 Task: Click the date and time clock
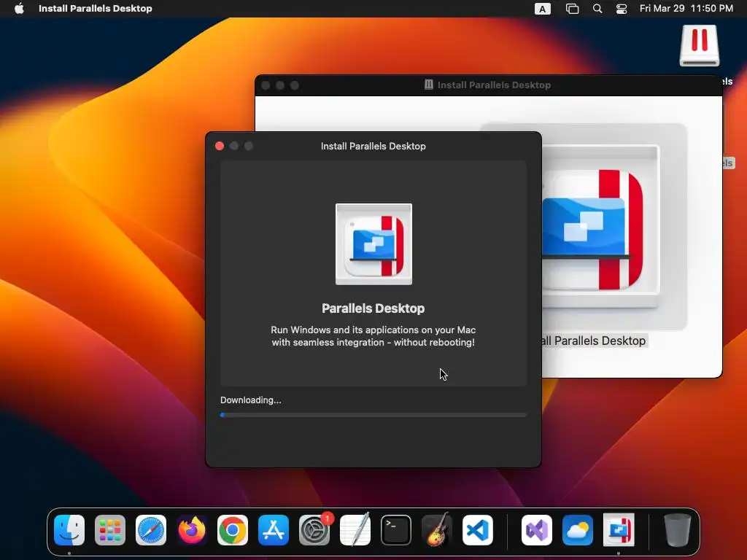coord(686,8)
